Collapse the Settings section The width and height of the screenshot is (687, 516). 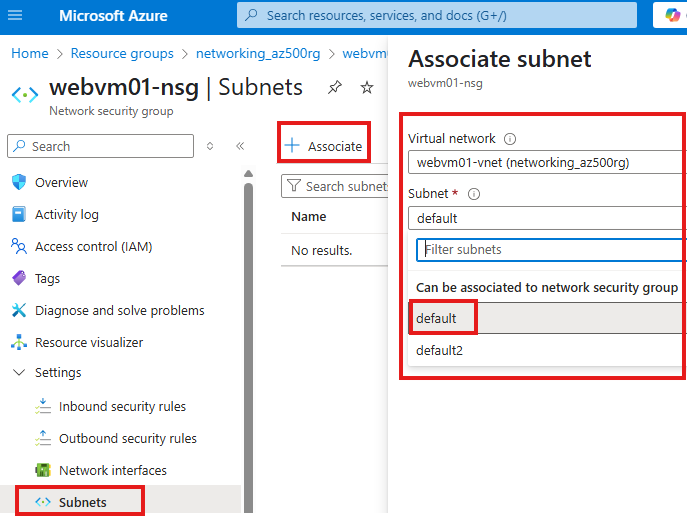[19, 372]
